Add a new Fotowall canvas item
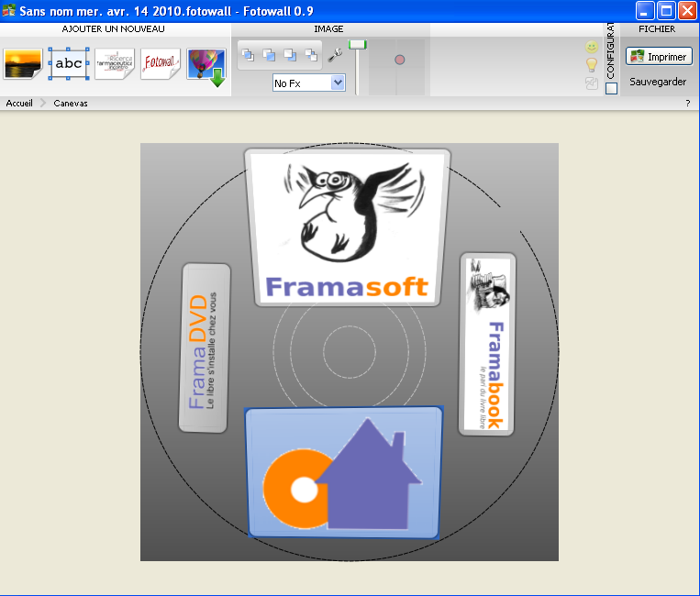 coord(161,64)
